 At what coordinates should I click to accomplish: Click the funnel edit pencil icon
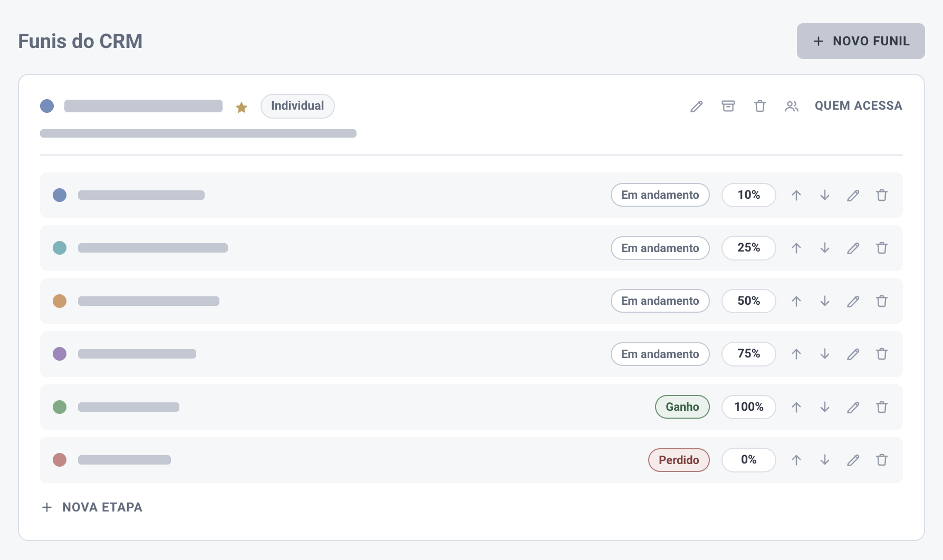tap(696, 107)
